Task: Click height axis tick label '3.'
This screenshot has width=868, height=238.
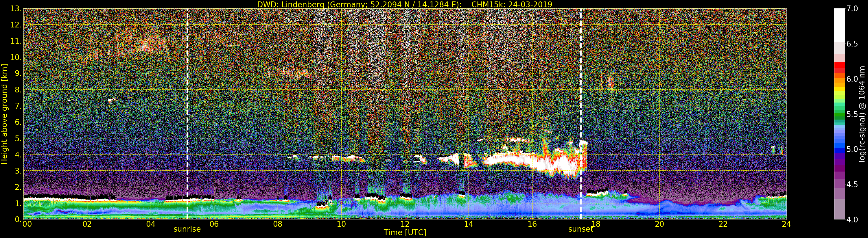Action: (18, 171)
